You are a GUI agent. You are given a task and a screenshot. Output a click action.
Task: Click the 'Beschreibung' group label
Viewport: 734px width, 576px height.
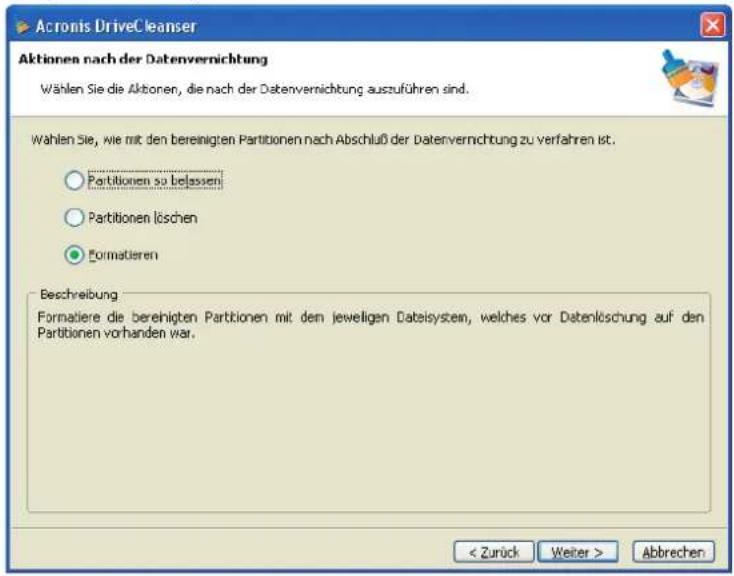[79, 295]
